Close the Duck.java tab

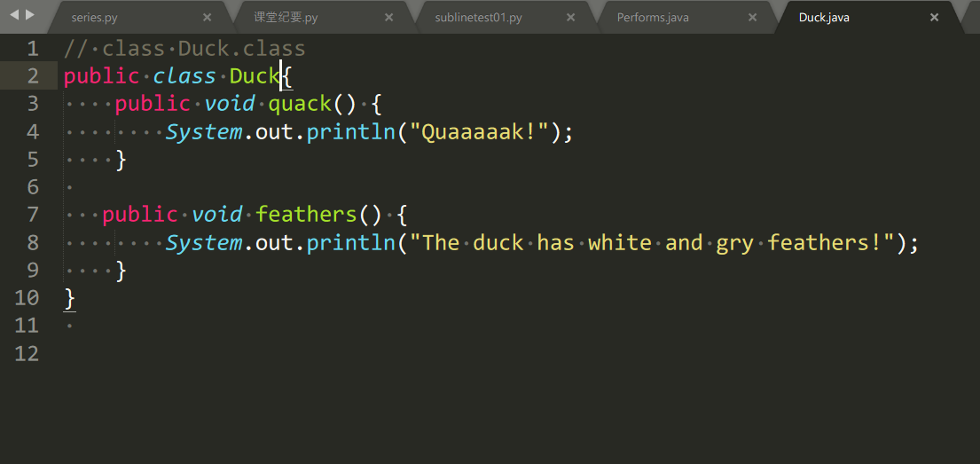click(x=935, y=18)
